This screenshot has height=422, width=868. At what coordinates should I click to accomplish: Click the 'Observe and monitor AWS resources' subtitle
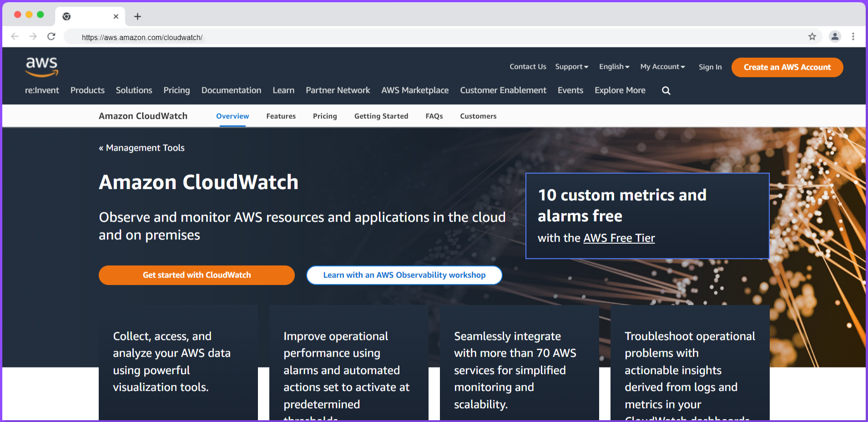click(302, 226)
